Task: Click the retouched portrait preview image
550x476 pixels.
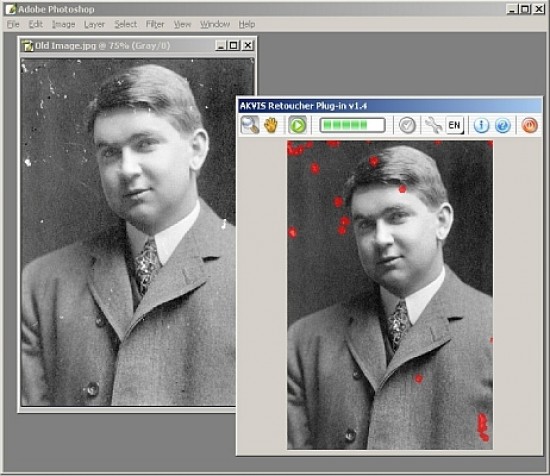Action: (390, 295)
